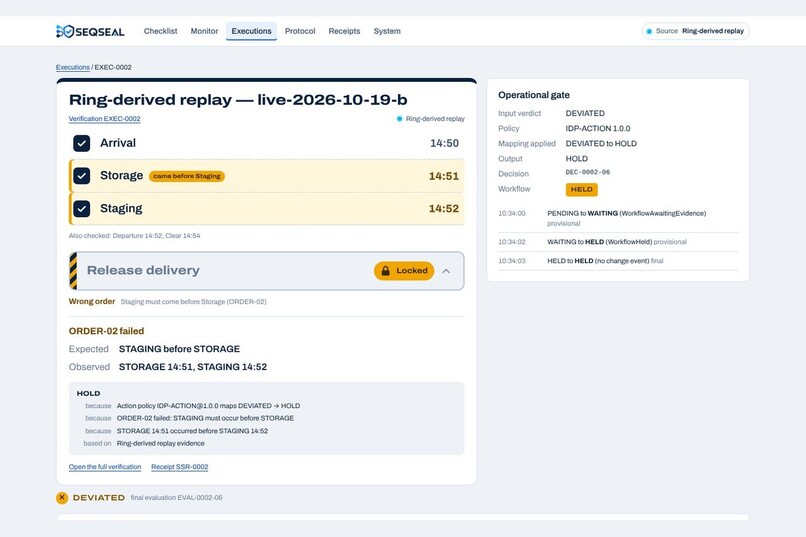The width and height of the screenshot is (806, 537).
Task: Open the full verification link
Action: [105, 467]
